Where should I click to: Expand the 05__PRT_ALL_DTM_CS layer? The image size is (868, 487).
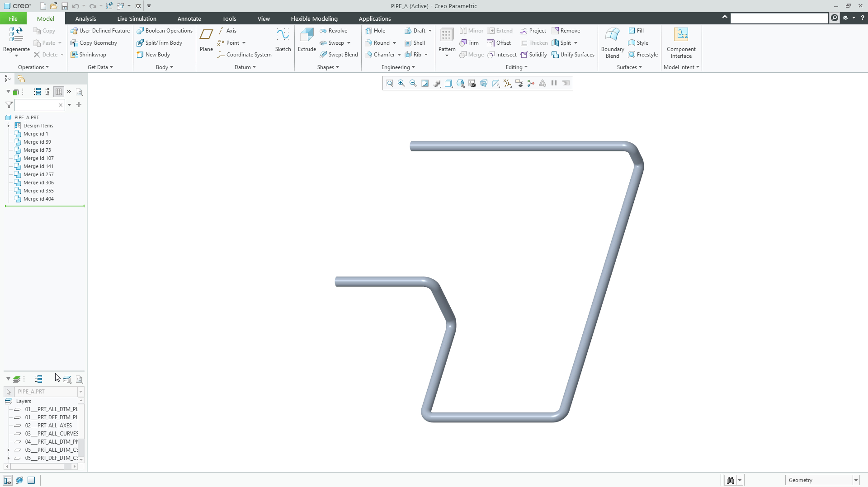[8, 450]
